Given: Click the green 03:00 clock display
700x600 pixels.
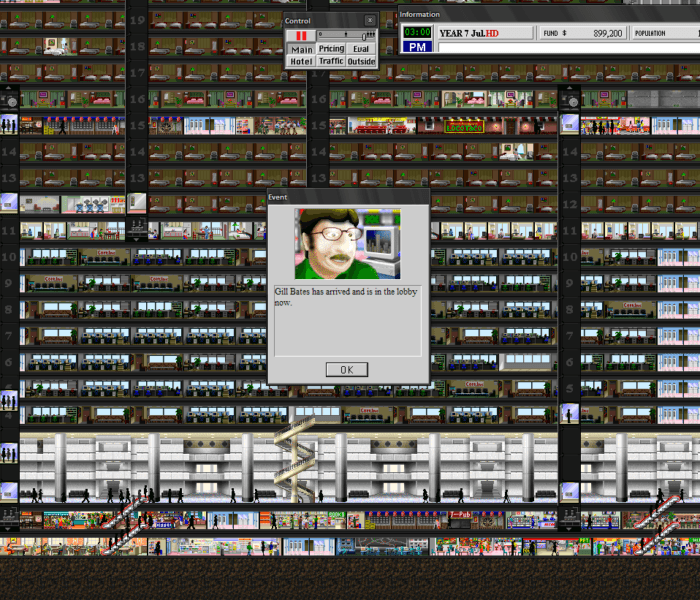Looking at the screenshot, I should [x=417, y=33].
